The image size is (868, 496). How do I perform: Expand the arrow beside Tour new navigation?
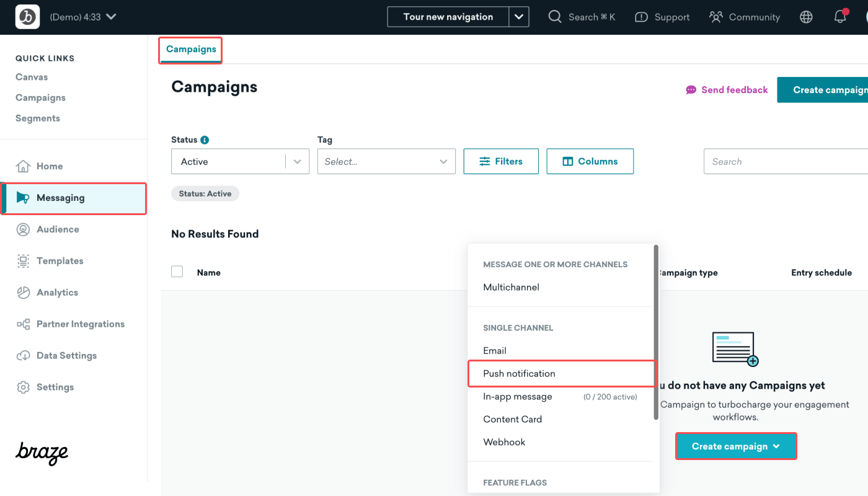(x=519, y=17)
